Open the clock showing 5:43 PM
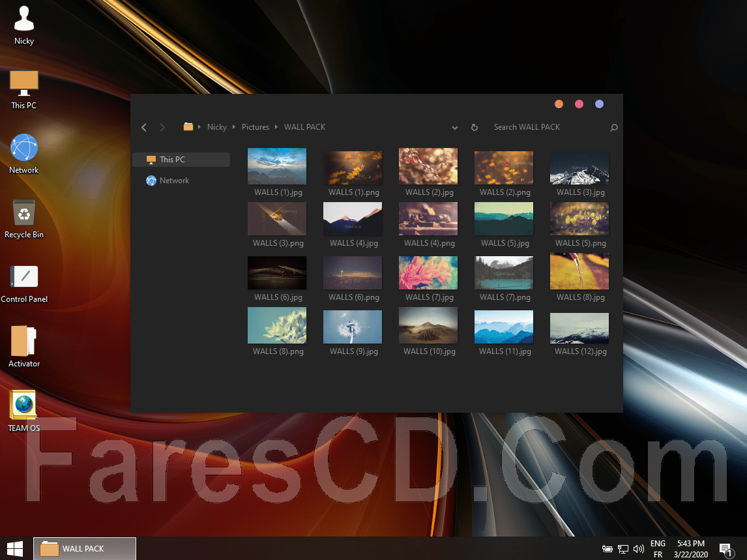The width and height of the screenshot is (747, 560). pos(691,549)
